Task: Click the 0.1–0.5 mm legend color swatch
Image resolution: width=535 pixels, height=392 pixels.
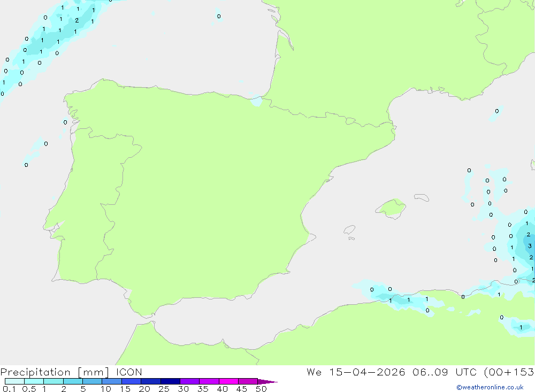Action: [14, 381]
